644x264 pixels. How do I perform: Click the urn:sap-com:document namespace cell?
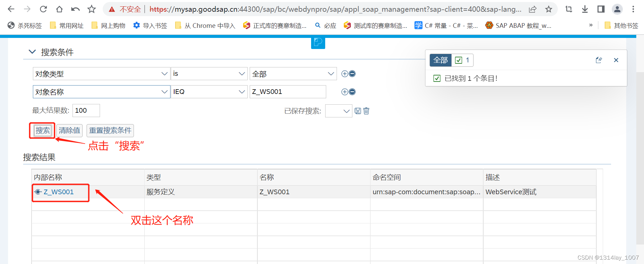click(x=427, y=192)
